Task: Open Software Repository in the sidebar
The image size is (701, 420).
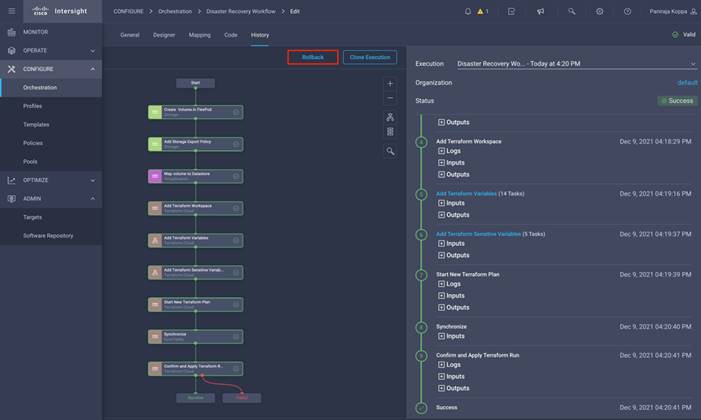Action: (51, 236)
